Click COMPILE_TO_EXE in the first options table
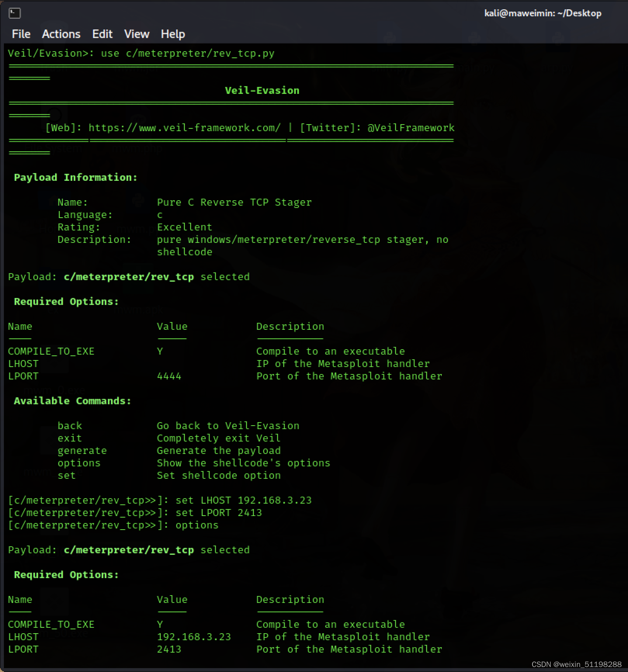This screenshot has height=672, width=628. coord(51,351)
